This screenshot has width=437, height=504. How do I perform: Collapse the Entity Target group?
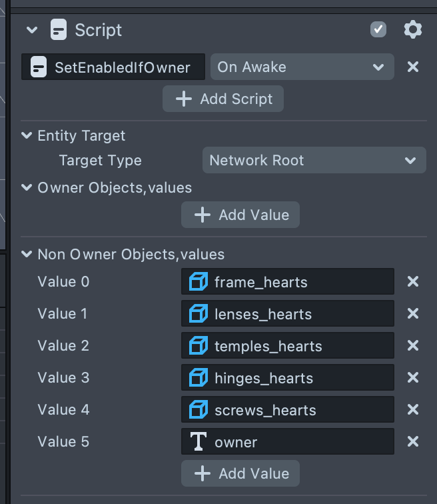pyautogui.click(x=27, y=136)
